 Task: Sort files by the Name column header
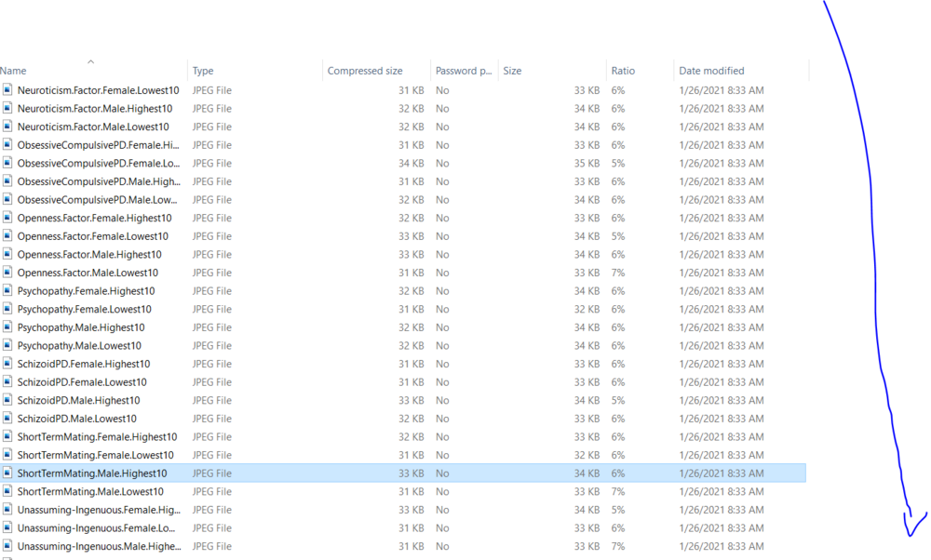click(13, 71)
